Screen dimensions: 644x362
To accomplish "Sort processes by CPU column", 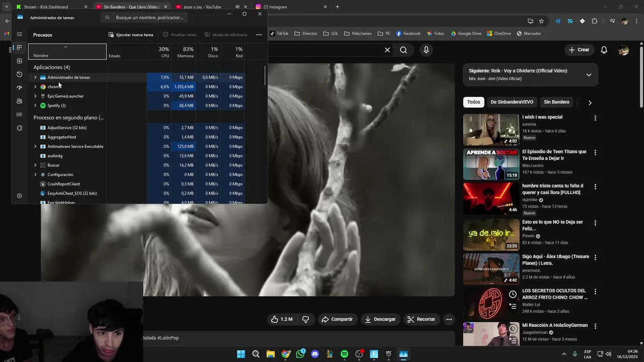I will pyautogui.click(x=159, y=52).
